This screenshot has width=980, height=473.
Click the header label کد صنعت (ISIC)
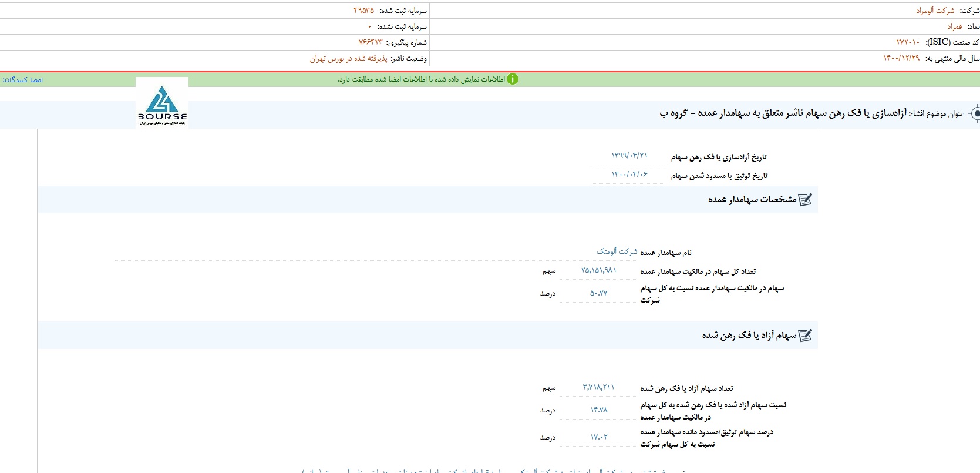952,42
